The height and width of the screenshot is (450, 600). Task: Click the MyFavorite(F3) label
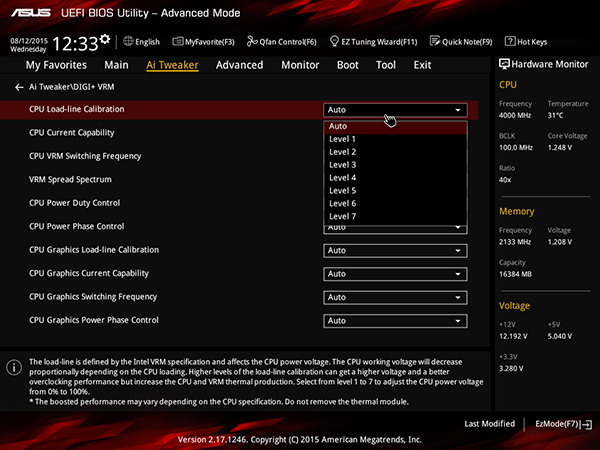click(210, 42)
